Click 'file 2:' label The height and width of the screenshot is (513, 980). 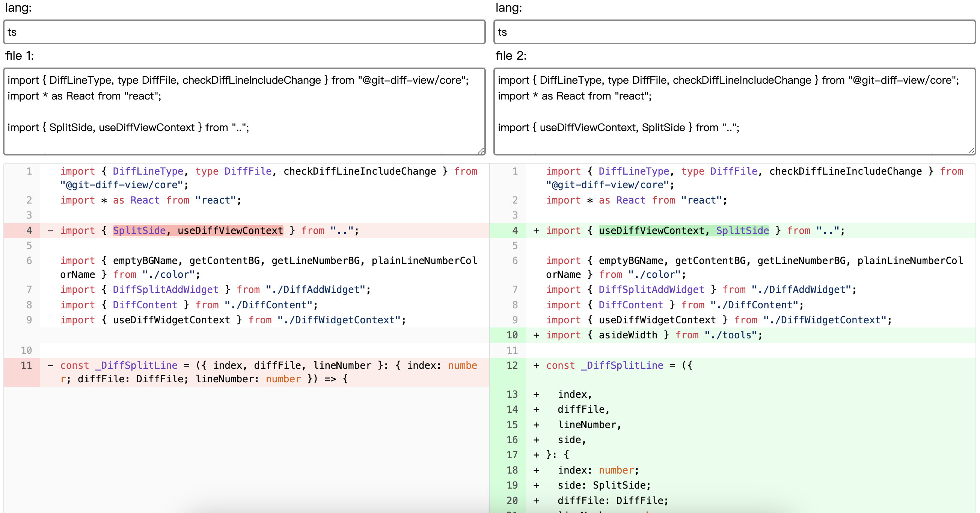[x=511, y=56]
